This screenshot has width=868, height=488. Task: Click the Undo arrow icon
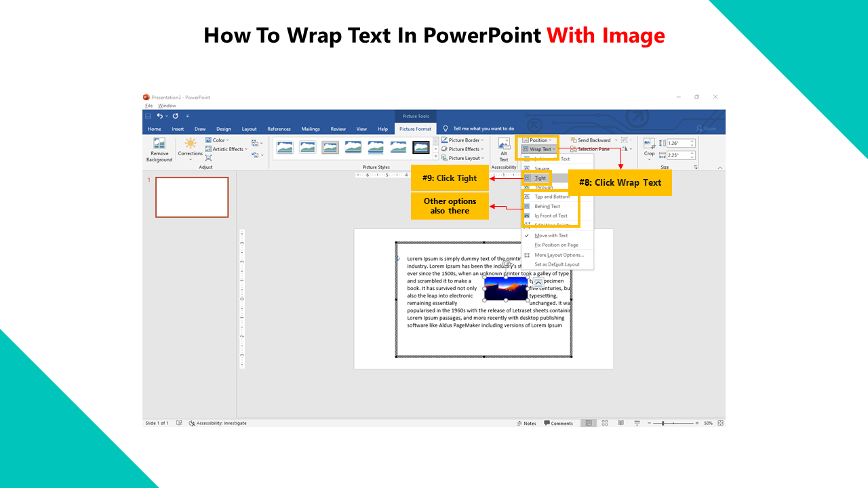[160, 116]
